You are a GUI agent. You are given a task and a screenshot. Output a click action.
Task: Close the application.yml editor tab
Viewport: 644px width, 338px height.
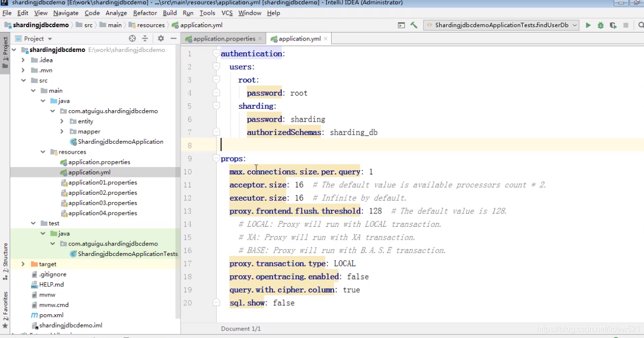[326, 39]
